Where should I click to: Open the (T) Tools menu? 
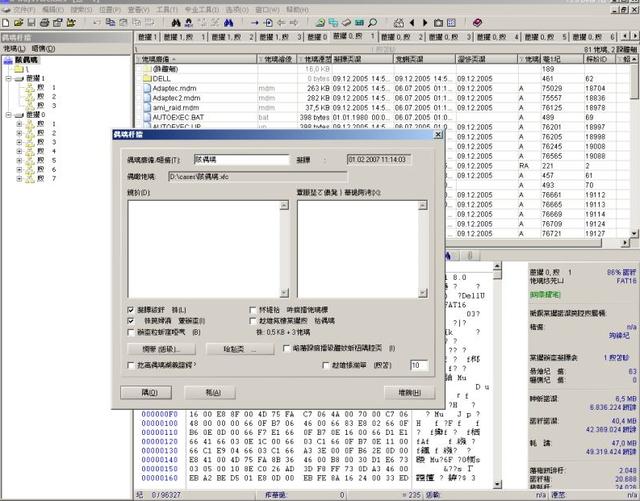click(167, 9)
